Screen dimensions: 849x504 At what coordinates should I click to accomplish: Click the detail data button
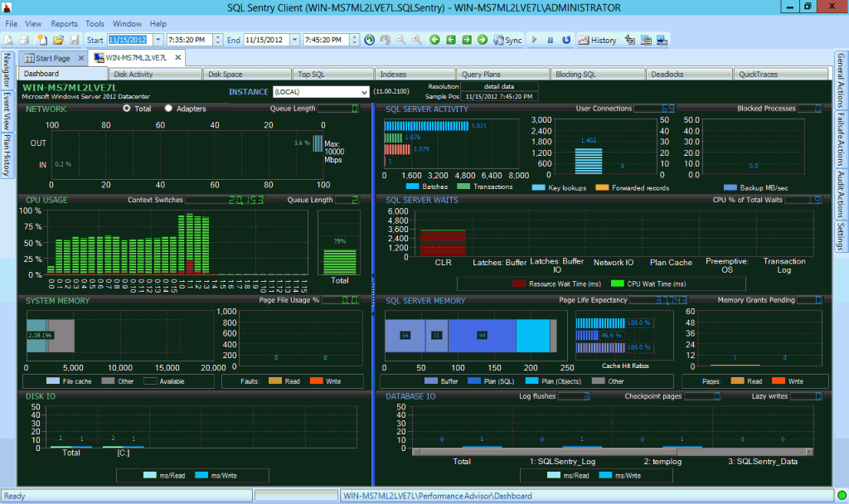(499, 85)
